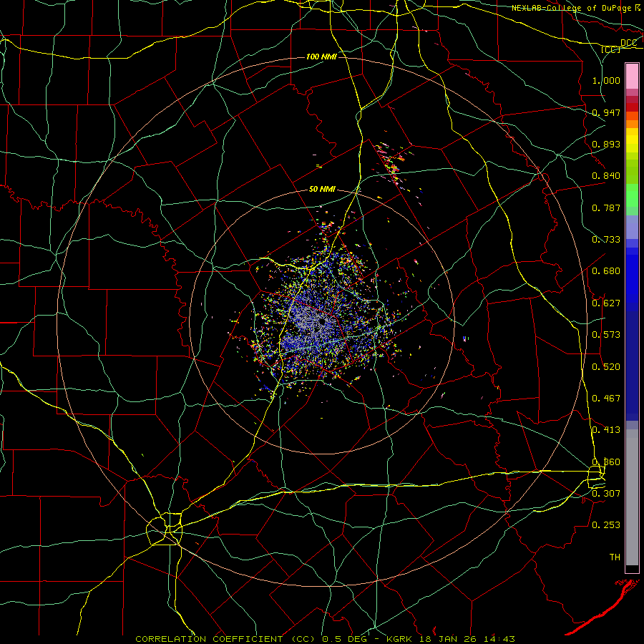
Task: Click the pink swatch at the scale top
Action: [x=632, y=76]
